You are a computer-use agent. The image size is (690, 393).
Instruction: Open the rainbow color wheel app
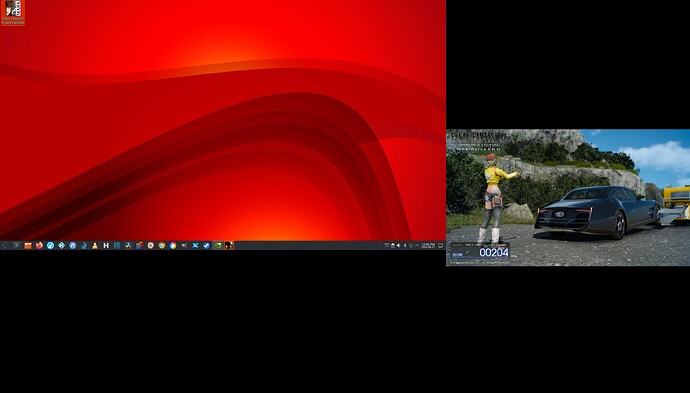coord(173,245)
